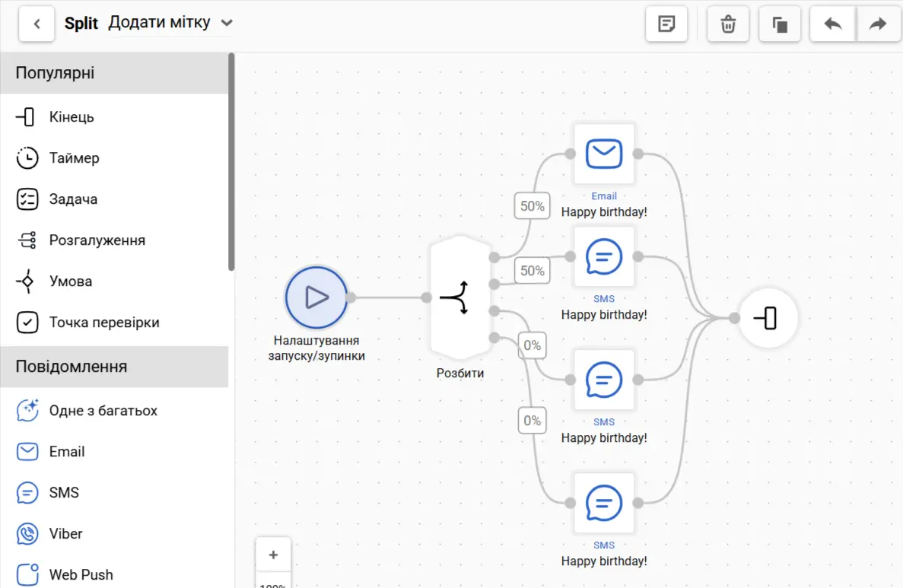Click the zoom in plus button
Screen dimensions: 903x588
[273, 555]
